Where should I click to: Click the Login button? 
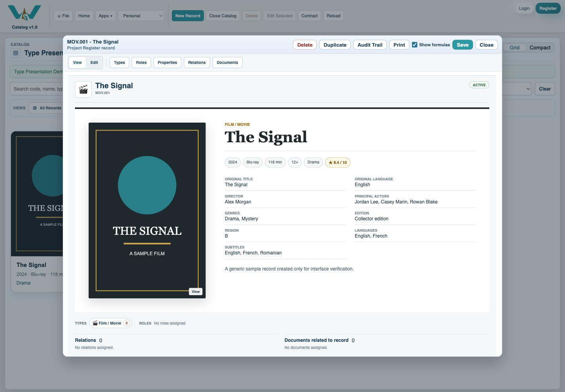pyautogui.click(x=524, y=8)
